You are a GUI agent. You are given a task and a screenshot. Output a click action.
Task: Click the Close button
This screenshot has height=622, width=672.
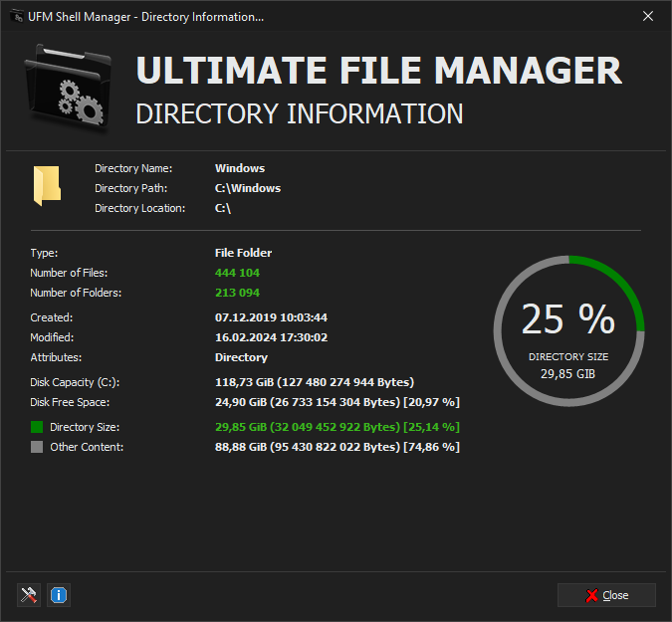(x=606, y=595)
